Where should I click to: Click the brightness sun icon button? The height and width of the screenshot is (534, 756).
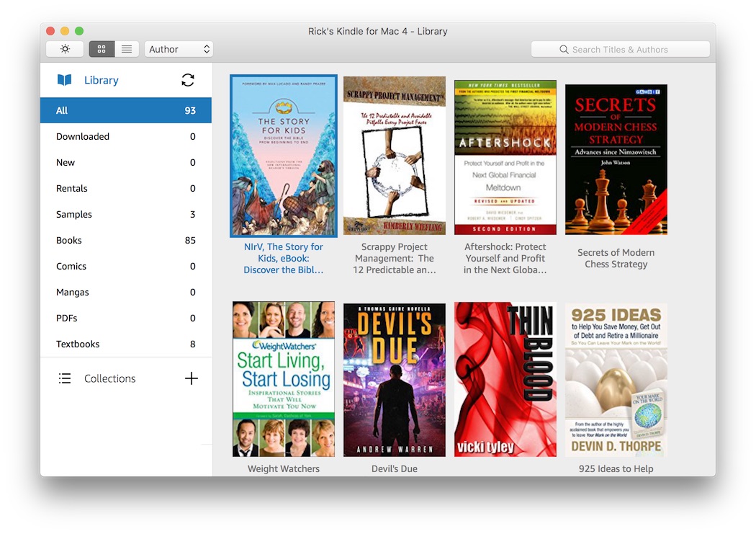[x=65, y=49]
